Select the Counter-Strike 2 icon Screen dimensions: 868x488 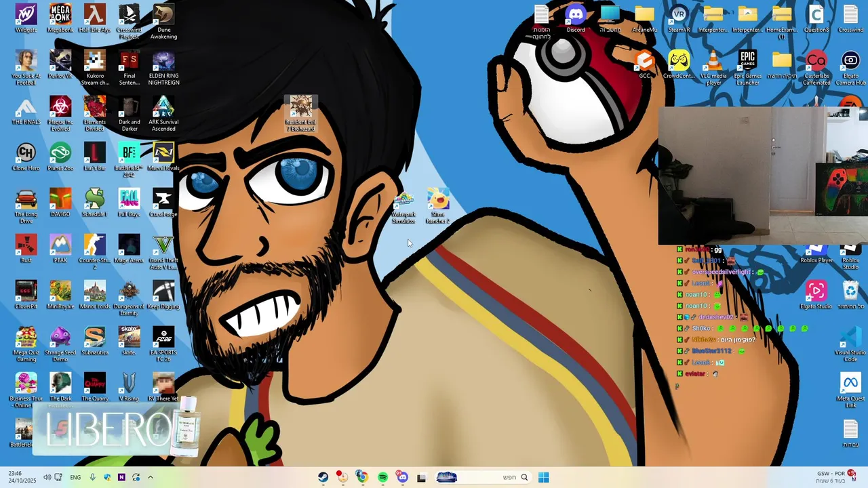95,251
